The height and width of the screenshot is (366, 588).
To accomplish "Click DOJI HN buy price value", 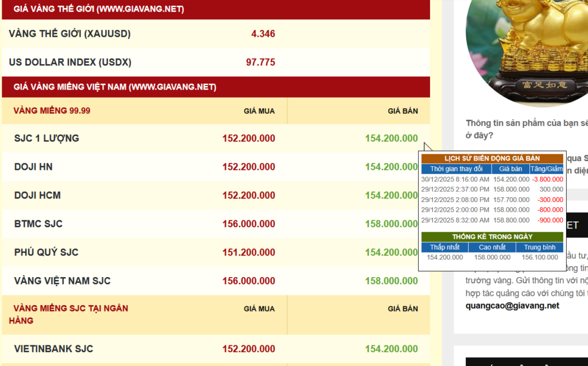I will pyautogui.click(x=248, y=167).
